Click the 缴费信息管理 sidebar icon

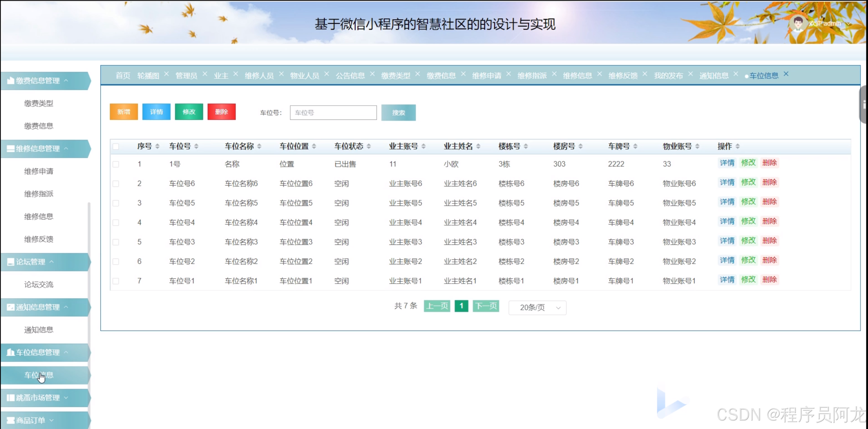[x=11, y=81]
